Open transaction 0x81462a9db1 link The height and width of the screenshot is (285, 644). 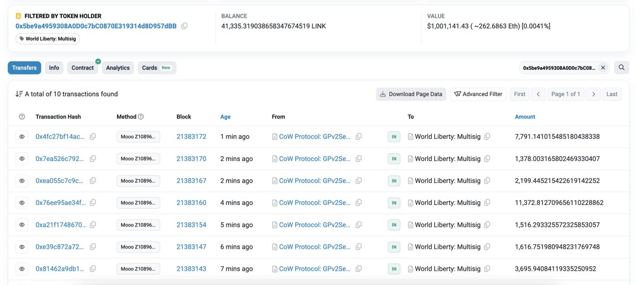coord(60,268)
